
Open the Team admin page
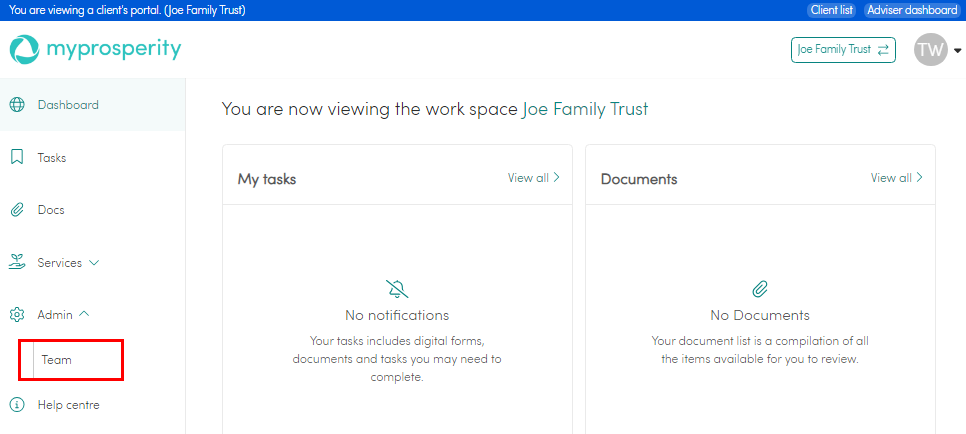click(57, 360)
